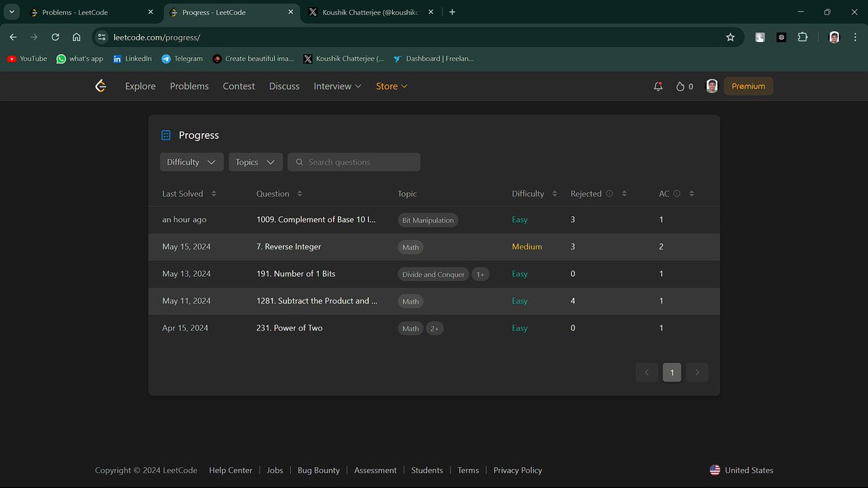Click the streak flame icon

click(x=680, y=86)
